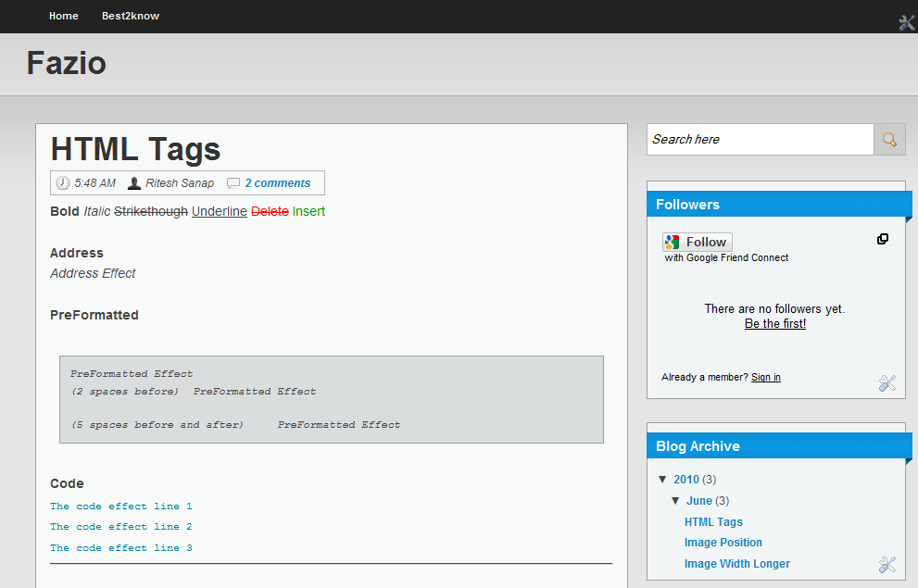Open Best2know in navigation bar

[131, 16]
